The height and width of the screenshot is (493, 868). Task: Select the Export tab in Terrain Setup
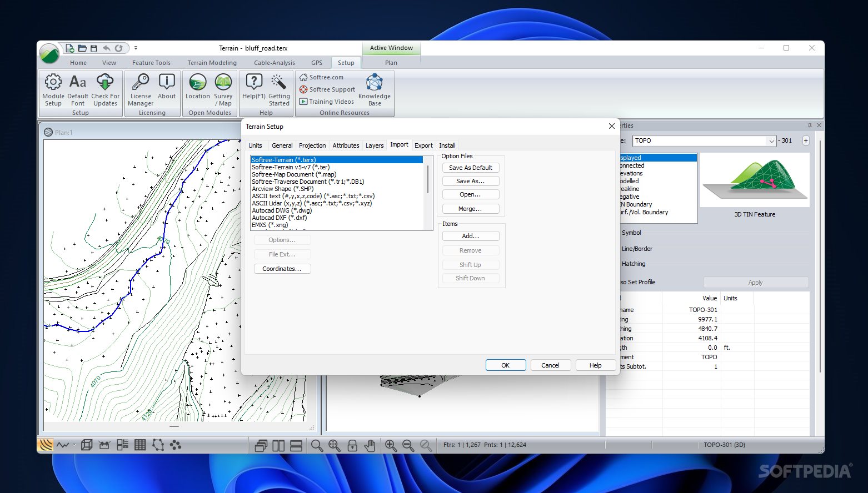click(423, 145)
